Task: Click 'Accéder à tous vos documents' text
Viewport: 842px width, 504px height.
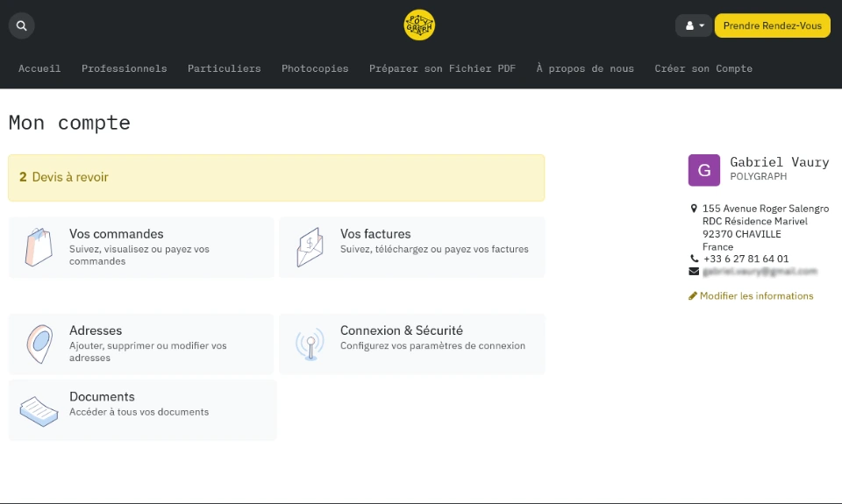Action: tap(139, 412)
